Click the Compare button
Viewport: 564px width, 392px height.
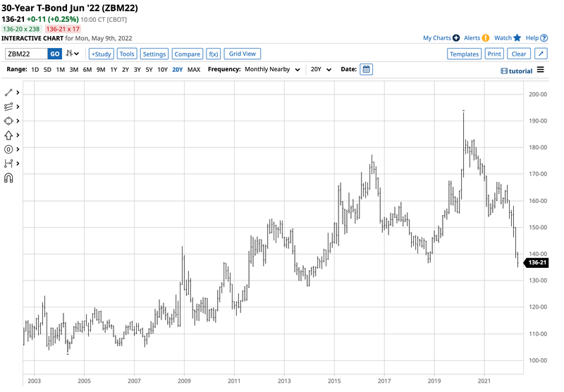point(187,54)
